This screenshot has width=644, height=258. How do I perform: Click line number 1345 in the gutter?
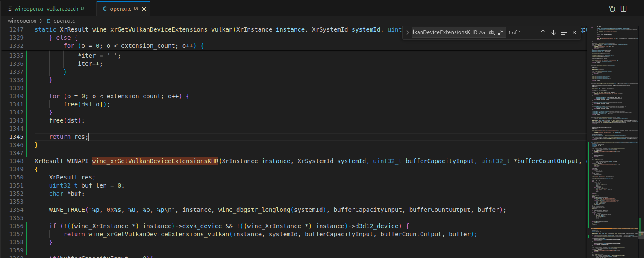(16, 137)
